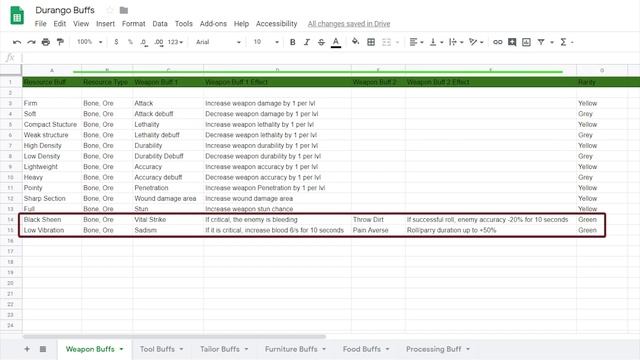The width and height of the screenshot is (640, 360).
Task: Decrease decimal places icon
Action: tap(144, 42)
